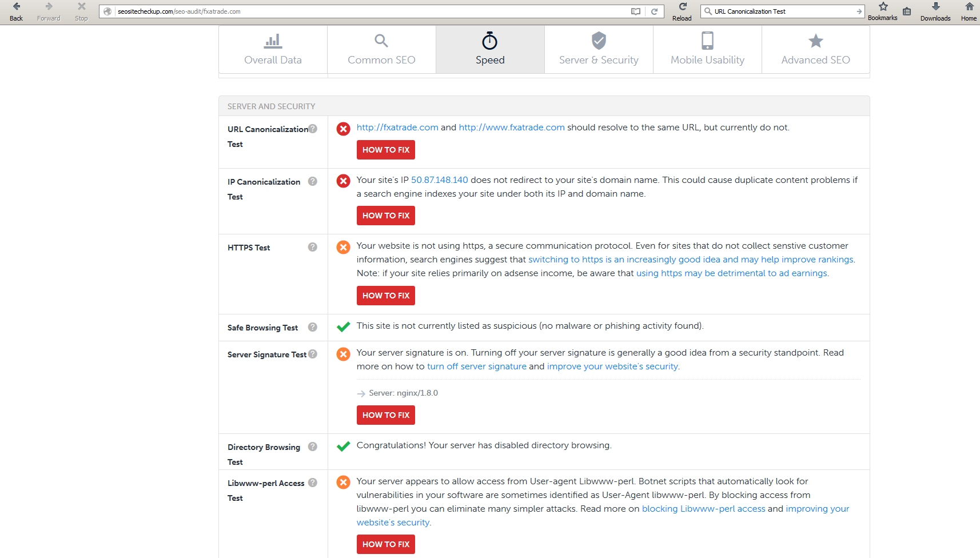
Task: Click red fail icon for URL Canonicalization
Action: (x=343, y=129)
